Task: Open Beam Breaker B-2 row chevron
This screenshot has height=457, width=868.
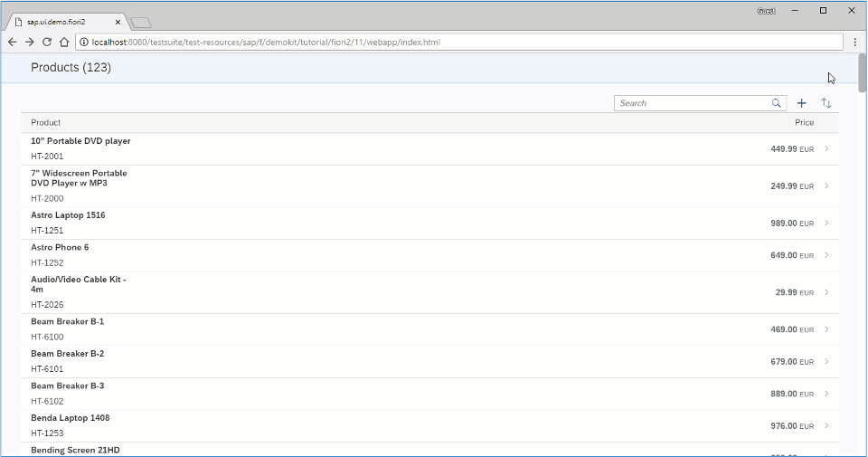Action: (x=826, y=361)
